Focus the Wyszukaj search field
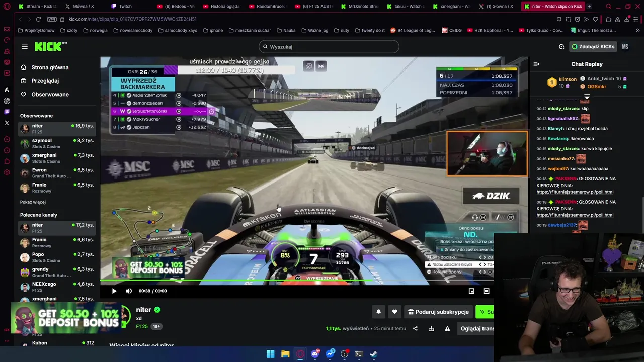644x362 pixels. point(329,47)
